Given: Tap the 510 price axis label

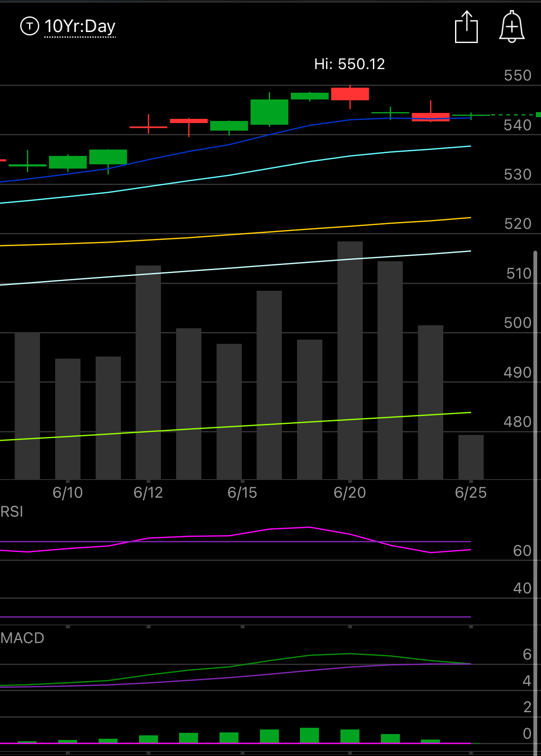Looking at the screenshot, I should coord(519,273).
